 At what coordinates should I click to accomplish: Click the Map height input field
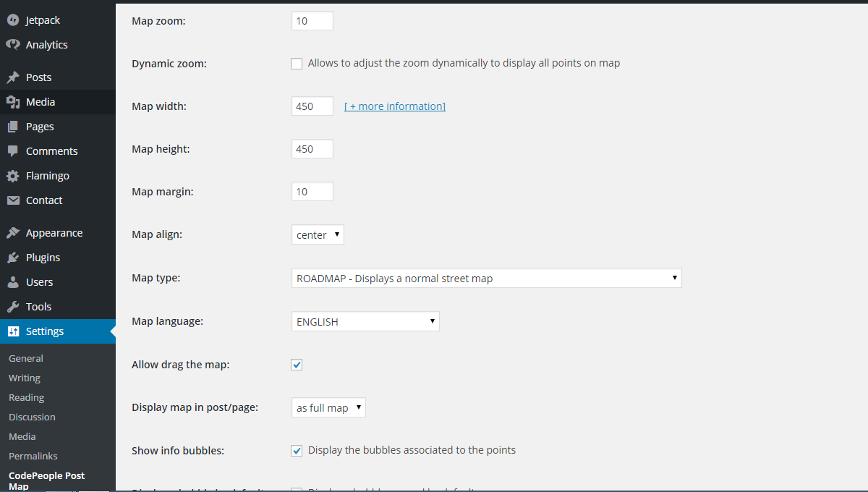pyautogui.click(x=312, y=148)
